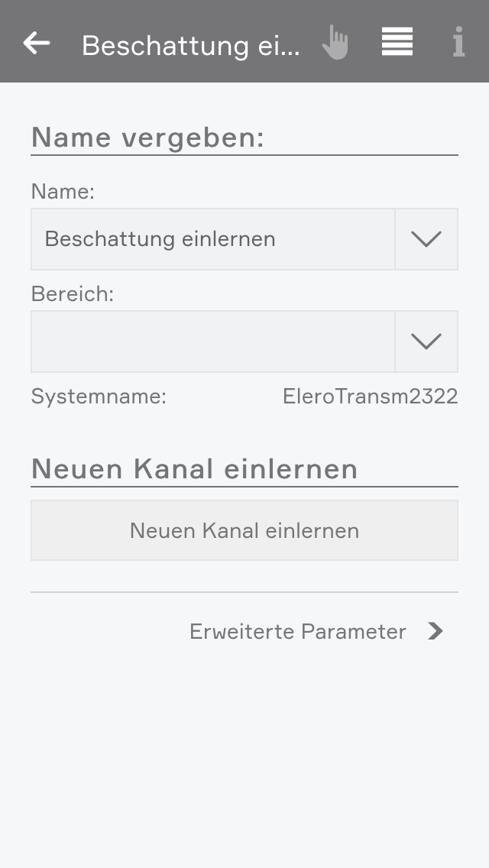Open the stacked lines list icon

(397, 42)
